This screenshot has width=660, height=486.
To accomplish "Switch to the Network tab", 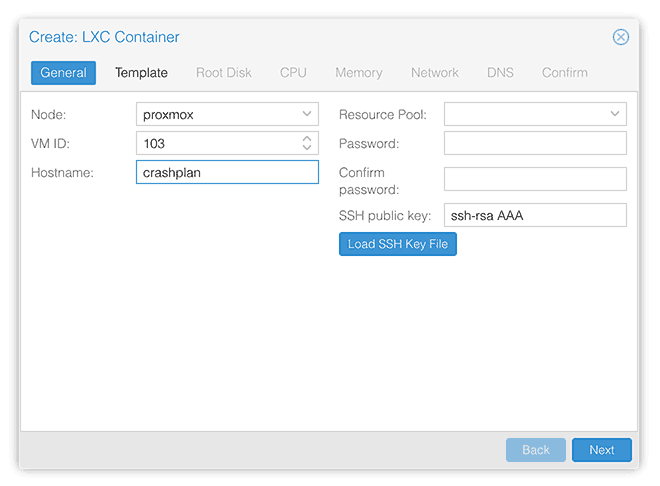I will [434, 73].
